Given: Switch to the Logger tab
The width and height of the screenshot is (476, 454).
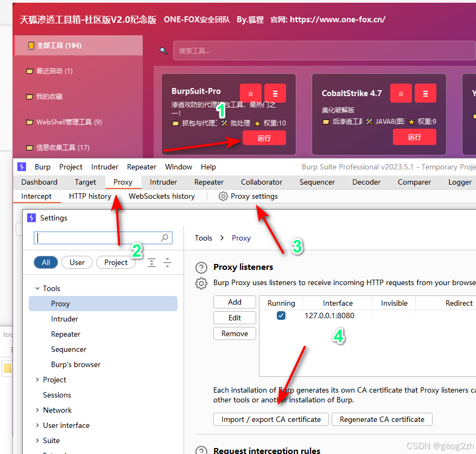Looking at the screenshot, I should 460,182.
